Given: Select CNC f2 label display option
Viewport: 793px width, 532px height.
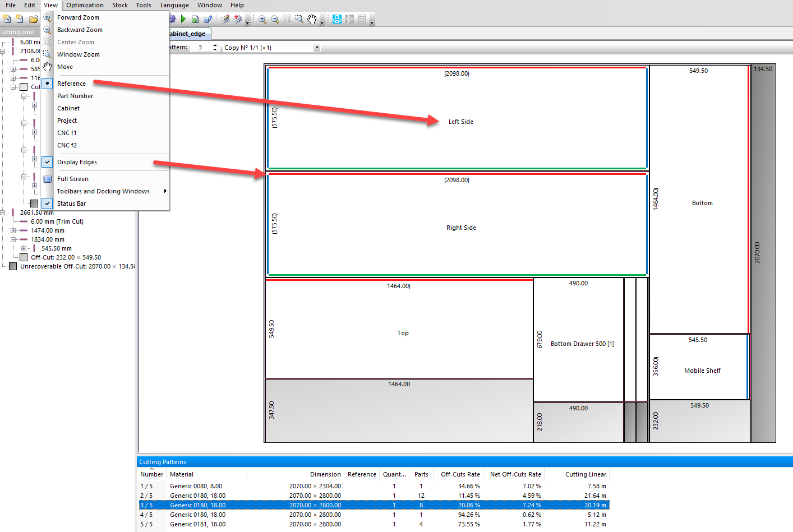Looking at the screenshot, I should (x=67, y=145).
